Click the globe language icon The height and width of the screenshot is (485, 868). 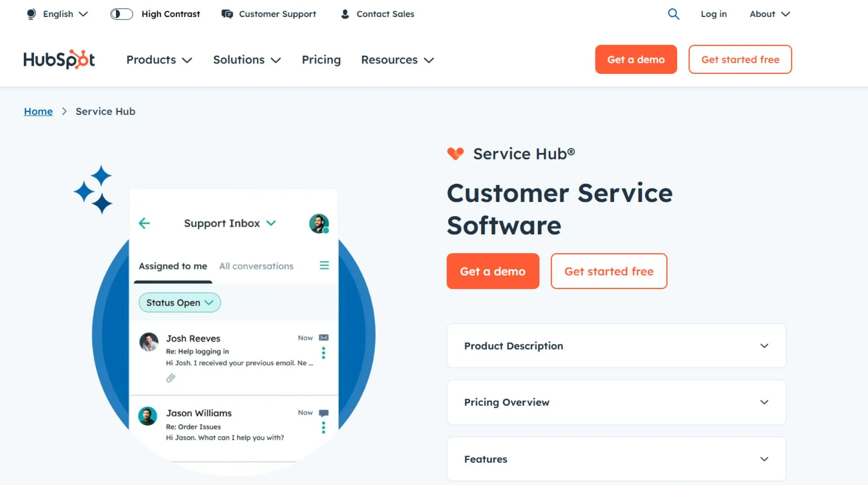click(31, 14)
